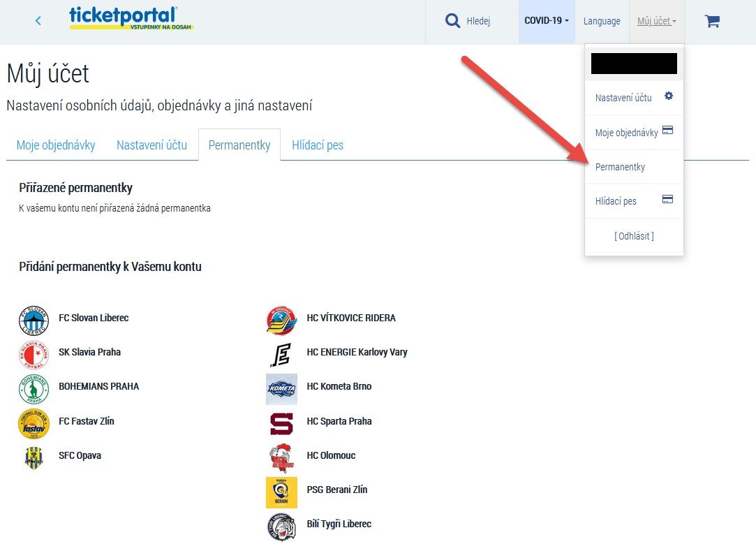Viewport: 756px width, 551px height.
Task: Choose the HC Kometa Brno logo
Action: 281,389
